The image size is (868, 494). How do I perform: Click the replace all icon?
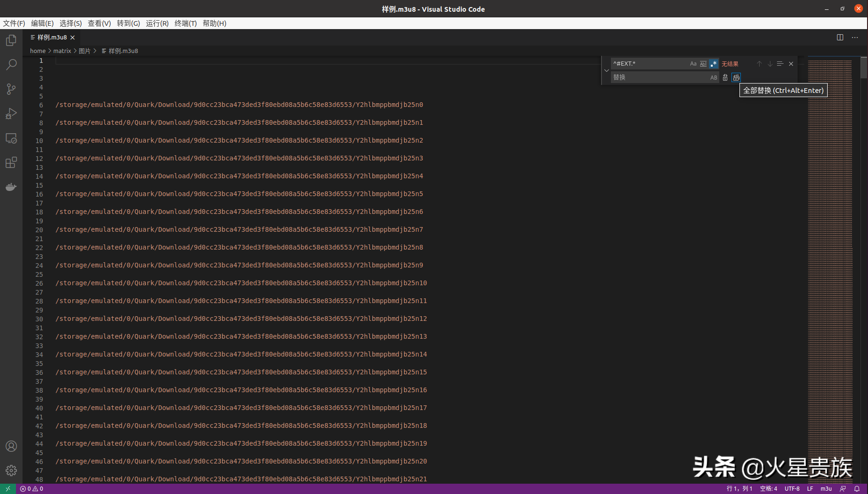click(x=736, y=77)
